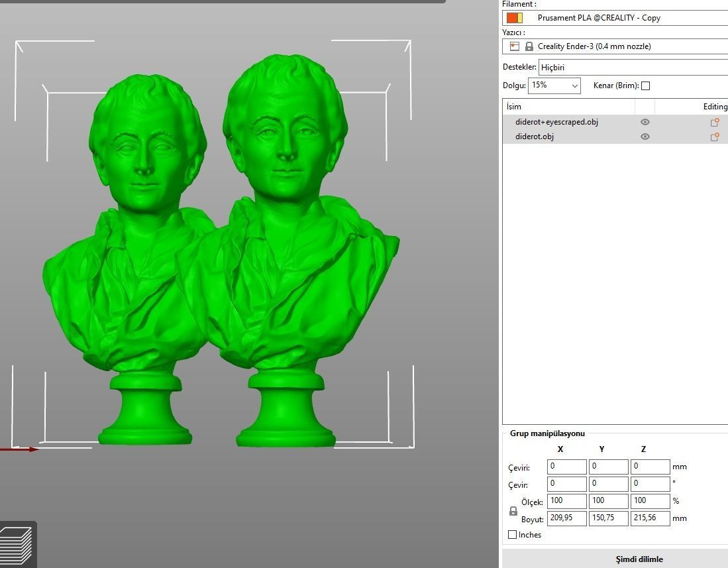Toggle the uniform scale lock icon
The image size is (728, 568).
coord(513,511)
